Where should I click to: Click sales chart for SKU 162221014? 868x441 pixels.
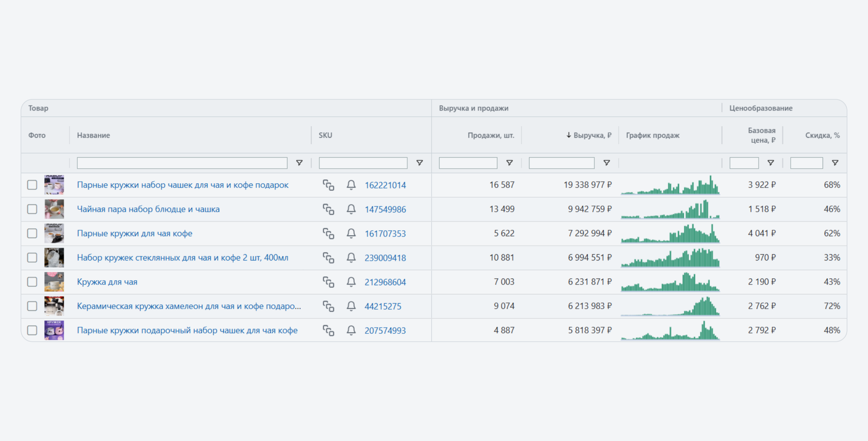click(x=670, y=185)
